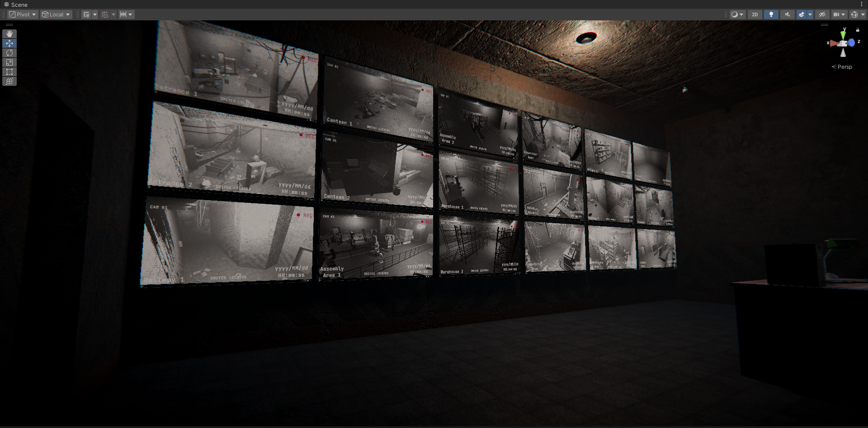
Task: Open scene camera settings dropdown
Action: (x=839, y=14)
